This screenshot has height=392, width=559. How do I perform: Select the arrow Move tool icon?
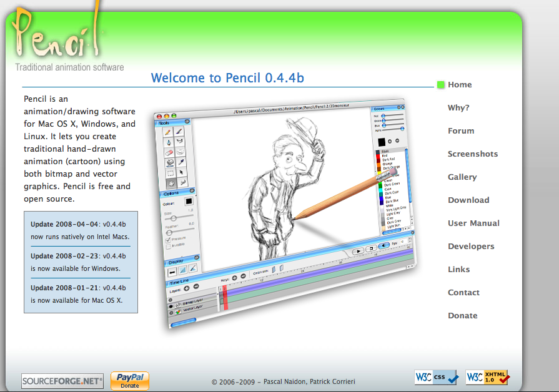(x=182, y=172)
